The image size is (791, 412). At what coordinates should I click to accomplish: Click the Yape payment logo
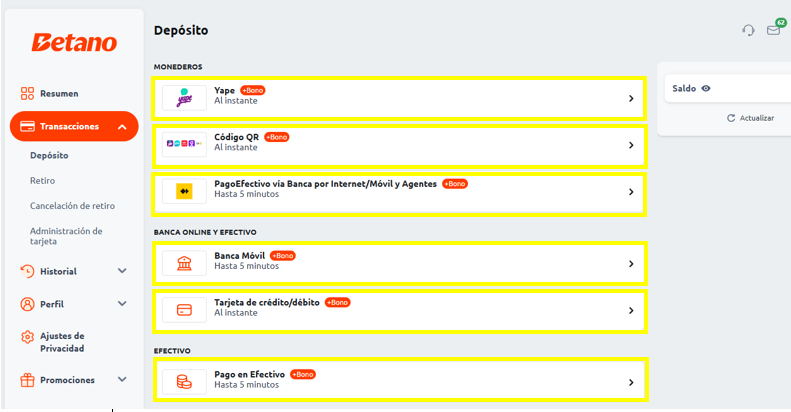coord(184,98)
